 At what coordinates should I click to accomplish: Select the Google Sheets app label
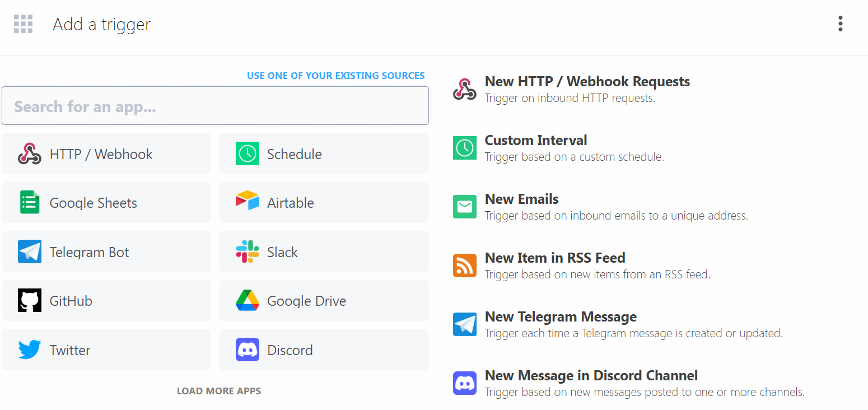point(94,203)
